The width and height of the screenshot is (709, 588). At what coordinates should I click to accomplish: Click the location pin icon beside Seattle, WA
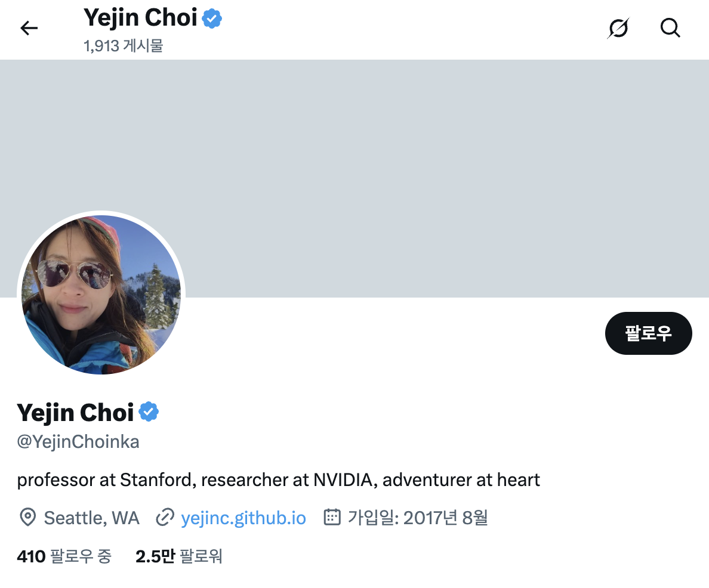(x=27, y=518)
